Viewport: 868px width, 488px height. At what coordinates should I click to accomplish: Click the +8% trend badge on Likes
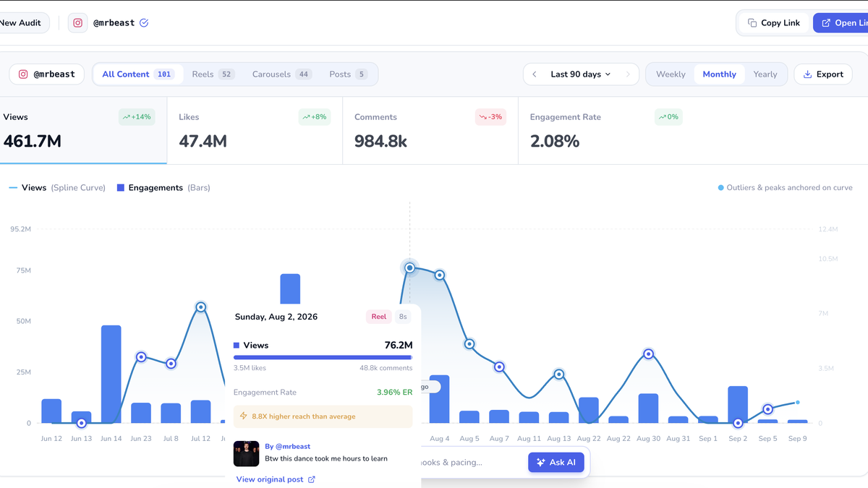tap(315, 117)
